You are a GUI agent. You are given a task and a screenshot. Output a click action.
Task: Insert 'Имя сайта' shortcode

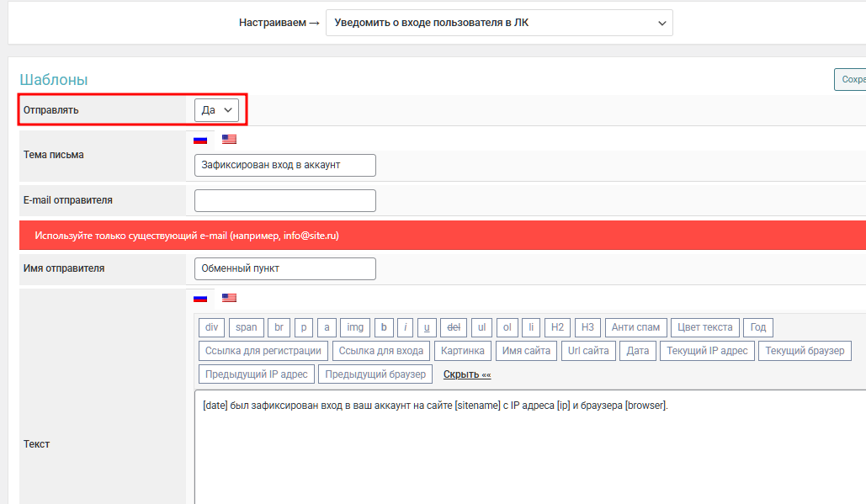click(526, 351)
